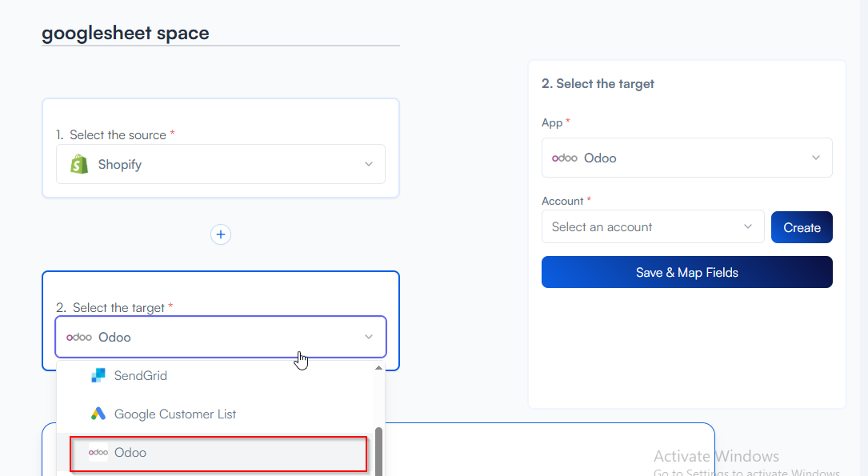868x476 pixels.
Task: Click the SendGrid icon in the options list
Action: tap(98, 375)
